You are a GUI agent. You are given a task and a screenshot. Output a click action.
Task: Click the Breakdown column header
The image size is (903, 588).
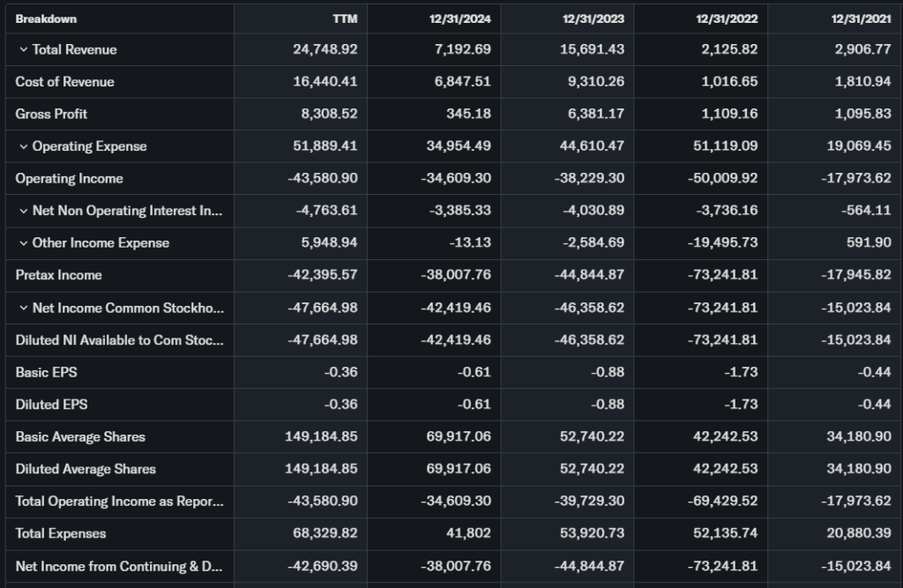click(46, 19)
